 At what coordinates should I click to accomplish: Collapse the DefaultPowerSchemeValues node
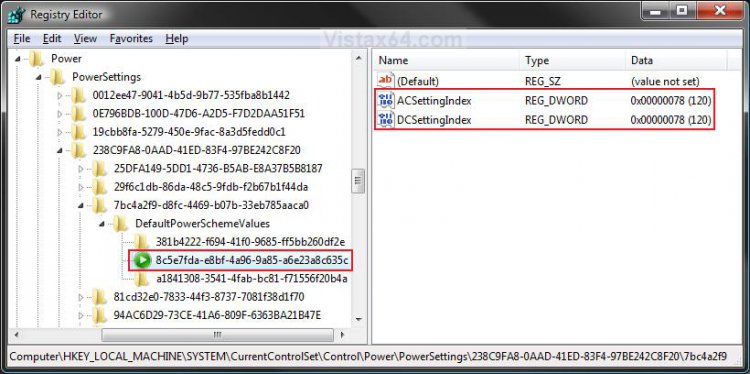(102, 224)
